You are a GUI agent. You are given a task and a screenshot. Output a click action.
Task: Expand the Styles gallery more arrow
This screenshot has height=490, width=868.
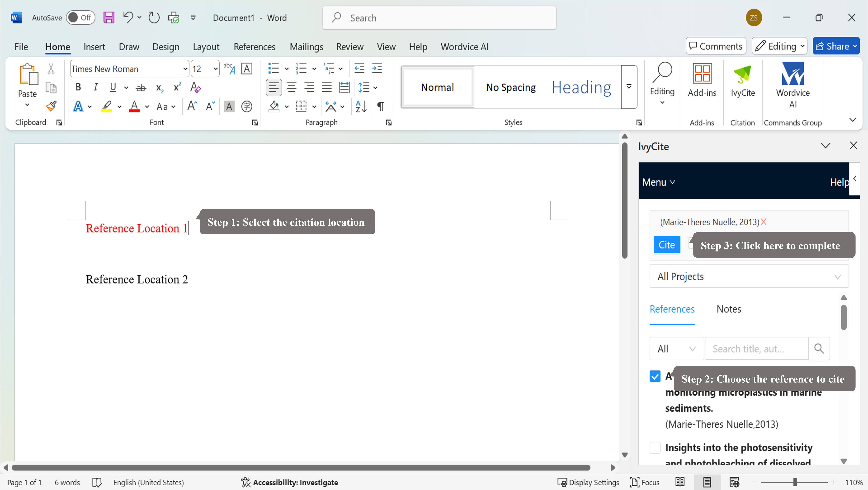coord(629,87)
